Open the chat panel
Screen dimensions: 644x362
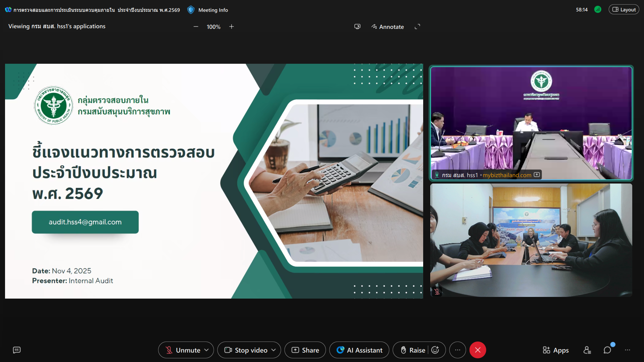607,350
